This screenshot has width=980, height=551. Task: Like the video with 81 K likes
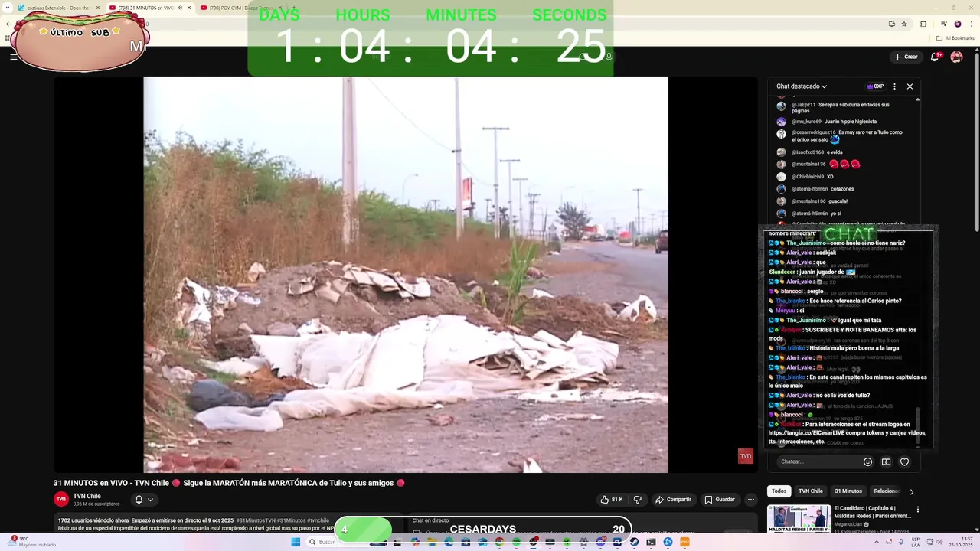coord(612,500)
